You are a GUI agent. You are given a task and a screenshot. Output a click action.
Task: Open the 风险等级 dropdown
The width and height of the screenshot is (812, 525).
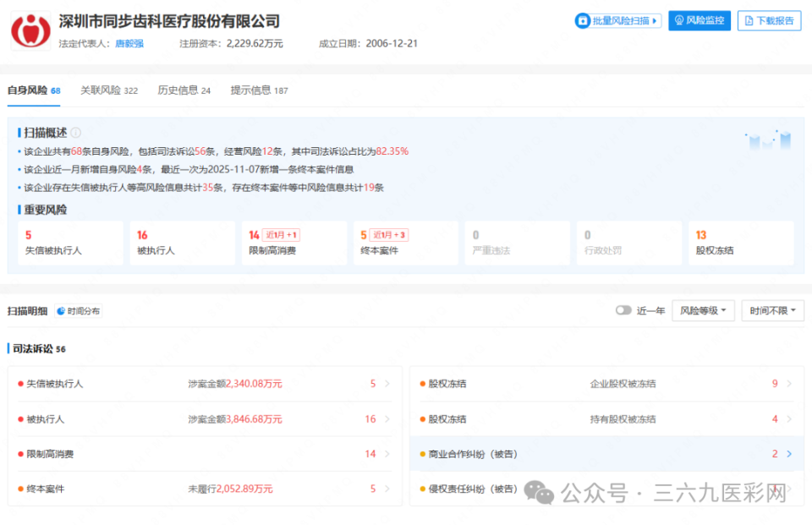(x=703, y=310)
